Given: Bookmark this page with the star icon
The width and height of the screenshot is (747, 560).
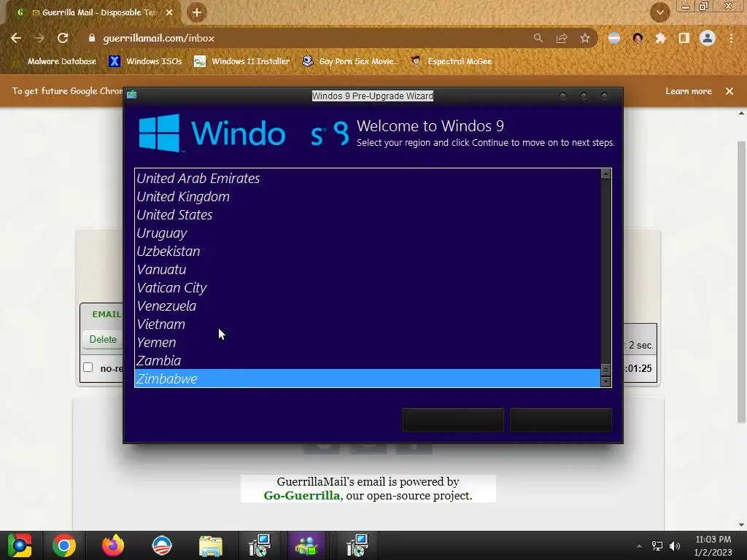Looking at the screenshot, I should (x=585, y=38).
